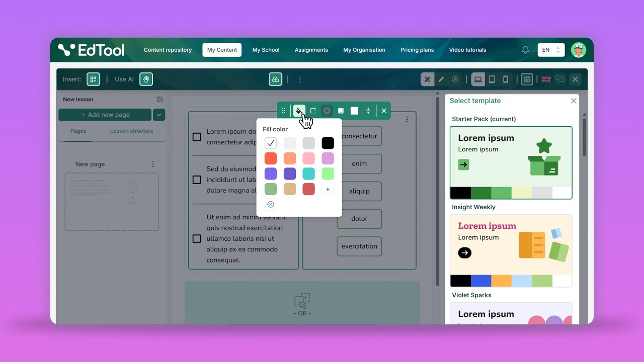Click the circle corner radius tool

click(327, 111)
